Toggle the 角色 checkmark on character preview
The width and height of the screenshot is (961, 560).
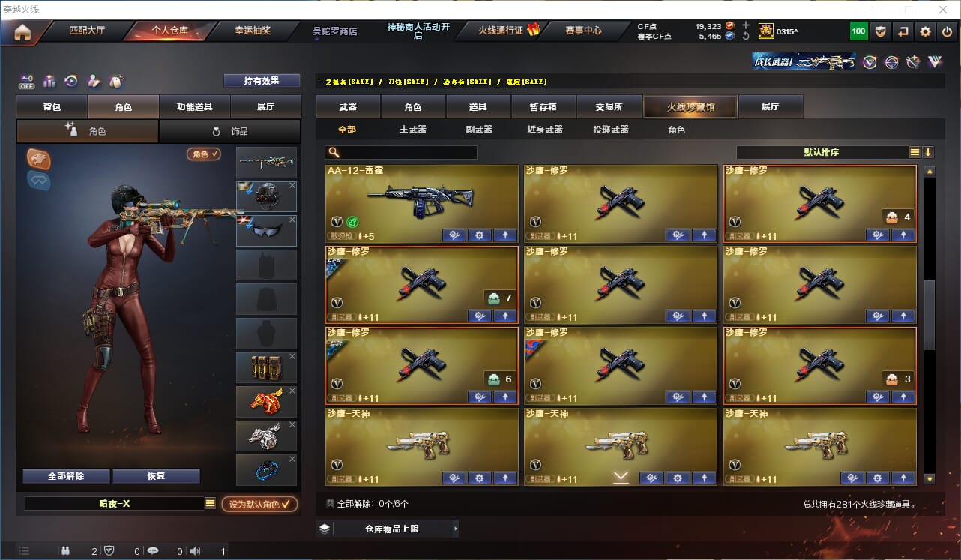click(204, 154)
